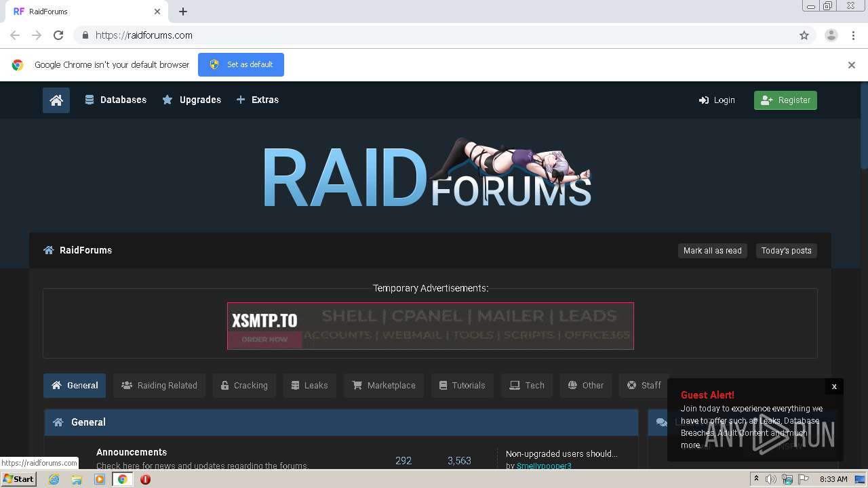This screenshot has width=868, height=488.
Task: Click the 292 threads count
Action: pos(403,460)
